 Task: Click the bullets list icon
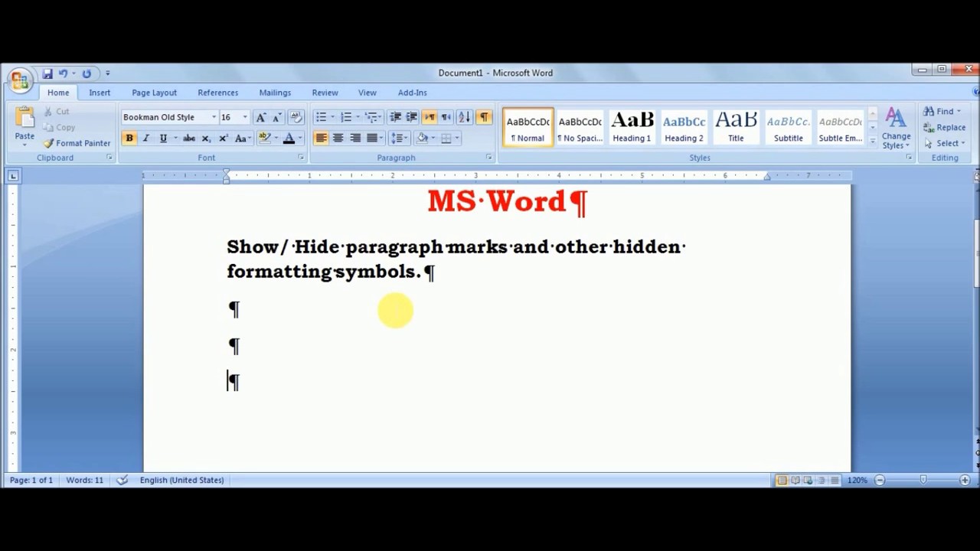[x=322, y=117]
